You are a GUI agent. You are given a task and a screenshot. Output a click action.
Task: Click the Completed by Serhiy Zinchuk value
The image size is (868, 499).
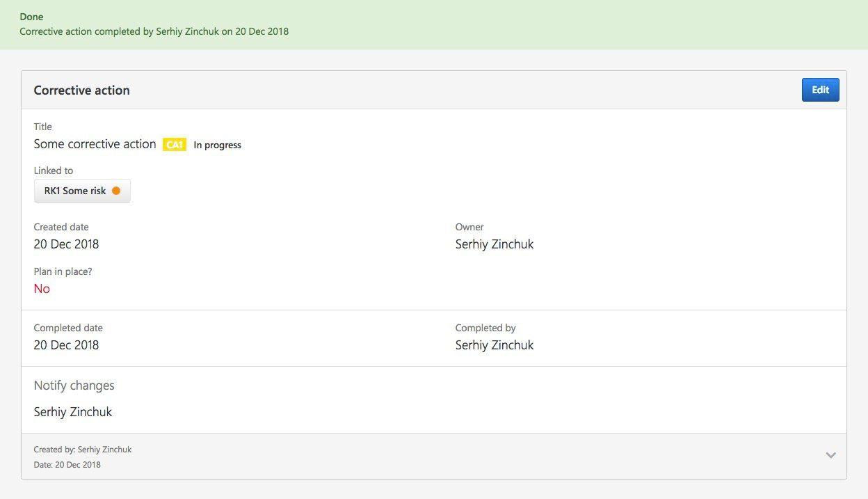click(495, 345)
